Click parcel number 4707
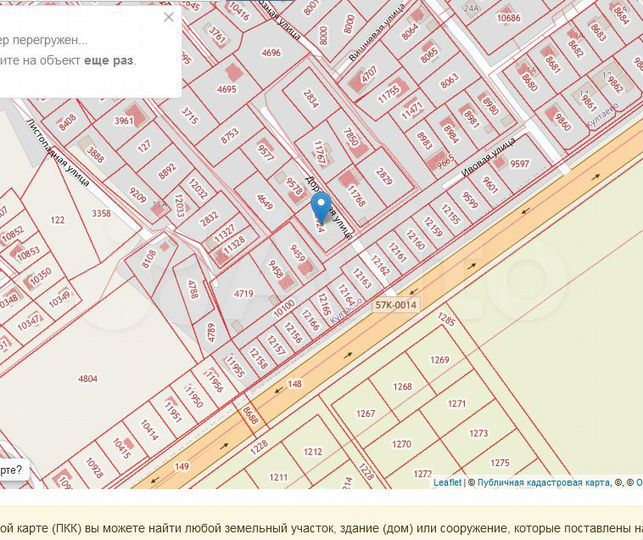Viewport: 643px width, 540px height. click(x=369, y=74)
